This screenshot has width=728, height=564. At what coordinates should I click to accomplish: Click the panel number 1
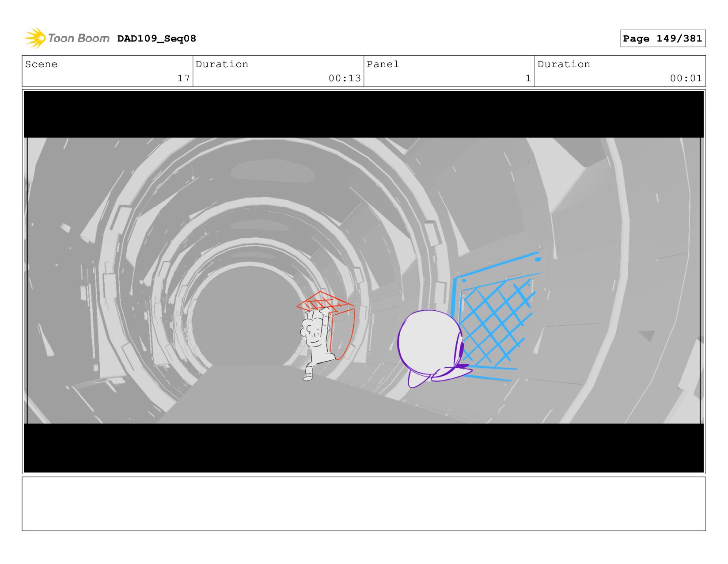(528, 78)
